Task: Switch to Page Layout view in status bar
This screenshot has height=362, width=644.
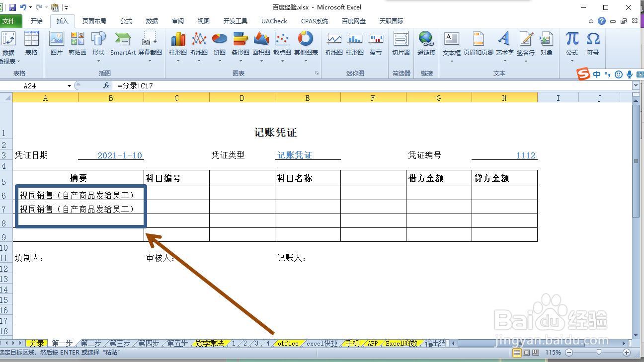Action: pos(527,353)
